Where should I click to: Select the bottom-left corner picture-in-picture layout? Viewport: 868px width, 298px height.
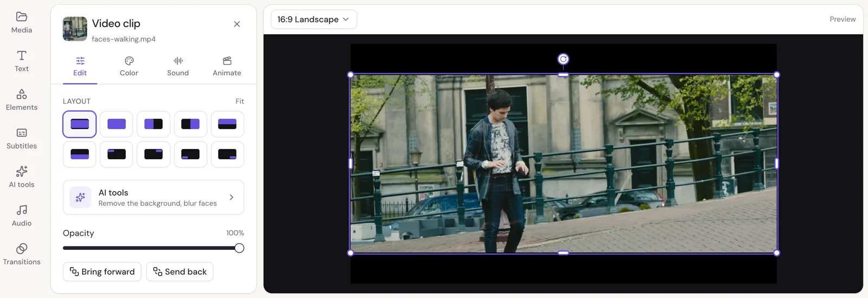click(x=190, y=154)
